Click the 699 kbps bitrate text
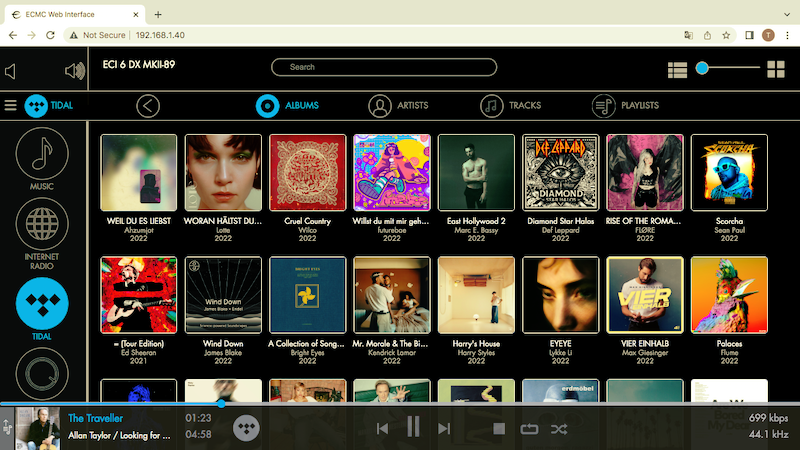 click(768, 418)
